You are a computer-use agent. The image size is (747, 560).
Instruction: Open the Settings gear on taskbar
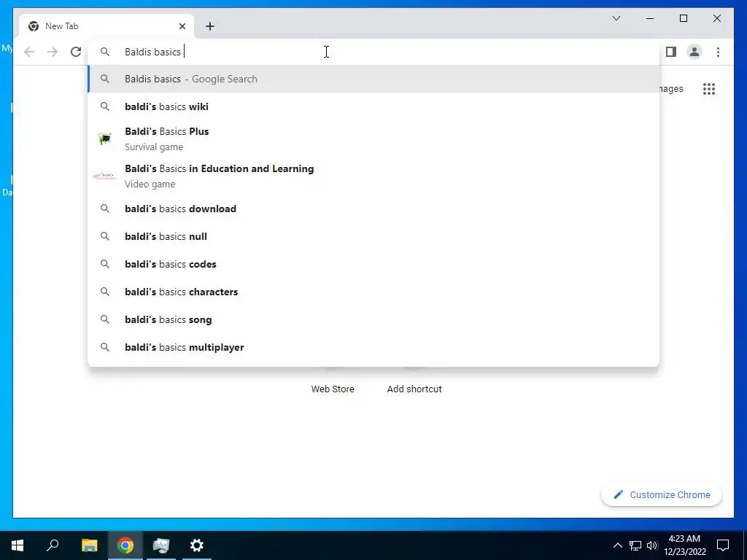(197, 545)
